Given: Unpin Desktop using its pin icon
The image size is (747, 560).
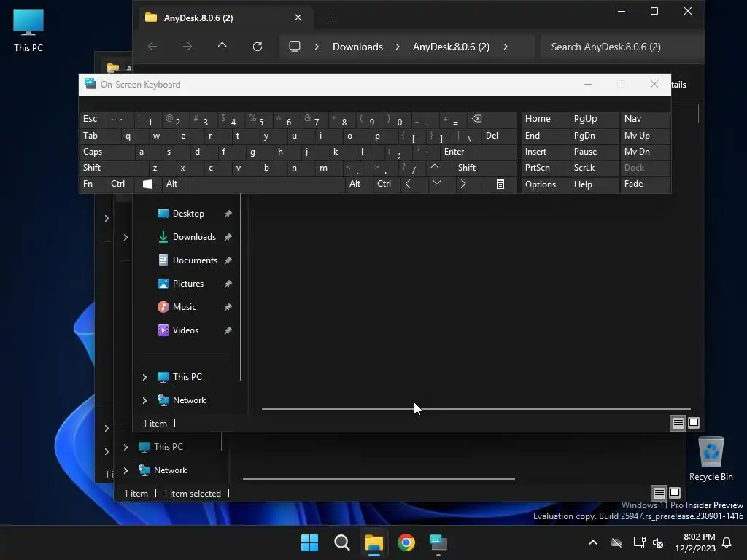Looking at the screenshot, I should (228, 214).
